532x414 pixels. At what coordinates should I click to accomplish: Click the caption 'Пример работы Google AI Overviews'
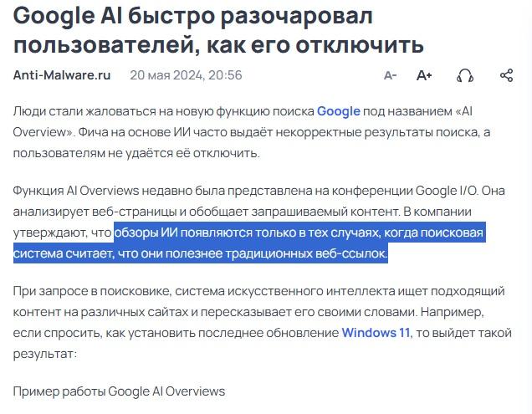[119, 391]
